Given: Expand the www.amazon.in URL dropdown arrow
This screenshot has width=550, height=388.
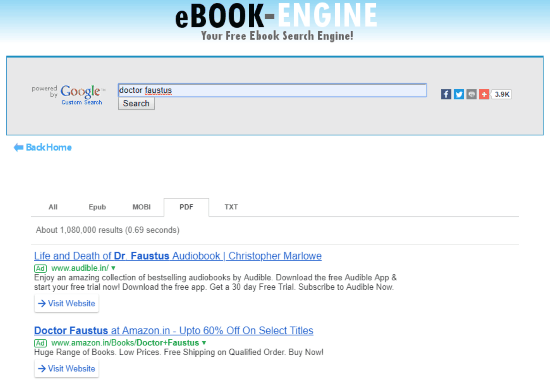Looking at the screenshot, I should 204,343.
